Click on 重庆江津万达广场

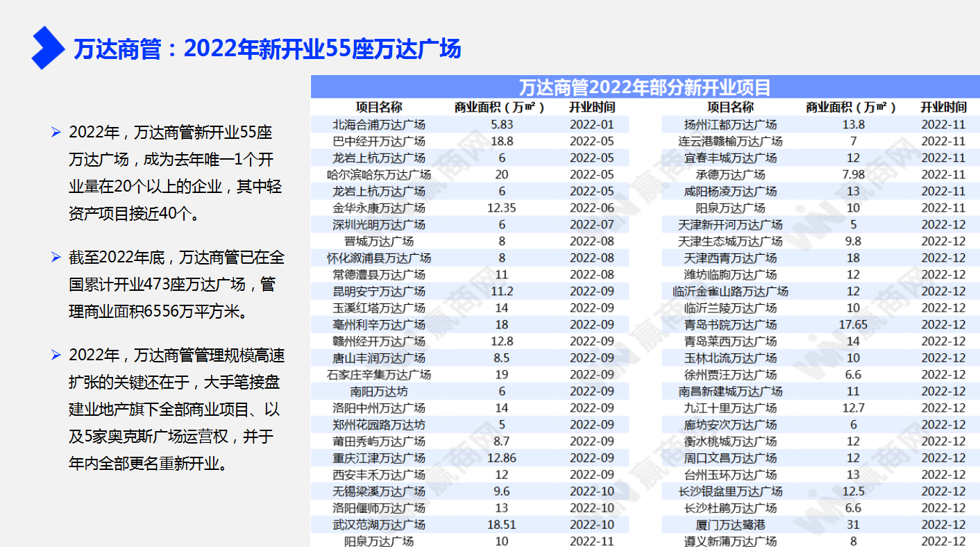379,458
